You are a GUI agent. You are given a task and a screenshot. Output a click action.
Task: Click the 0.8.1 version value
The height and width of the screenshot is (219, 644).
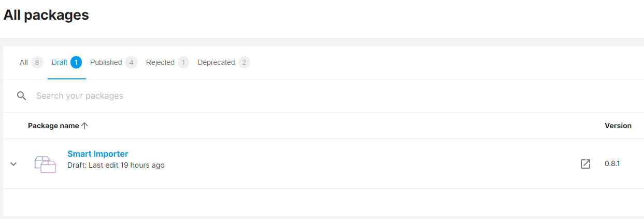(612, 164)
